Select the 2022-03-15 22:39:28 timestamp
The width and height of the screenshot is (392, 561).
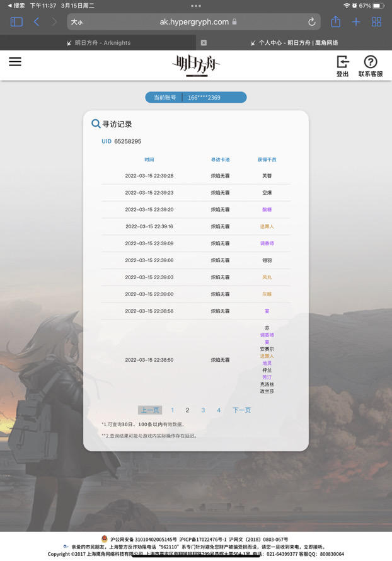(x=149, y=176)
